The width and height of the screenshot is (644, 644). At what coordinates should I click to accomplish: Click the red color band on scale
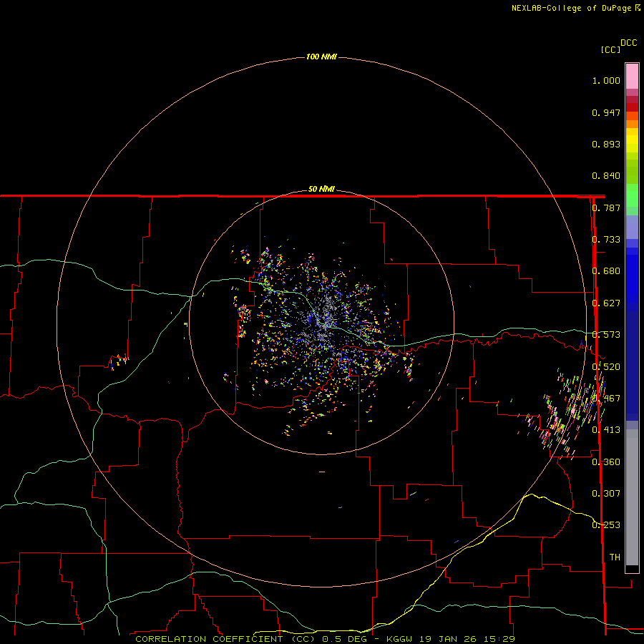click(632, 107)
